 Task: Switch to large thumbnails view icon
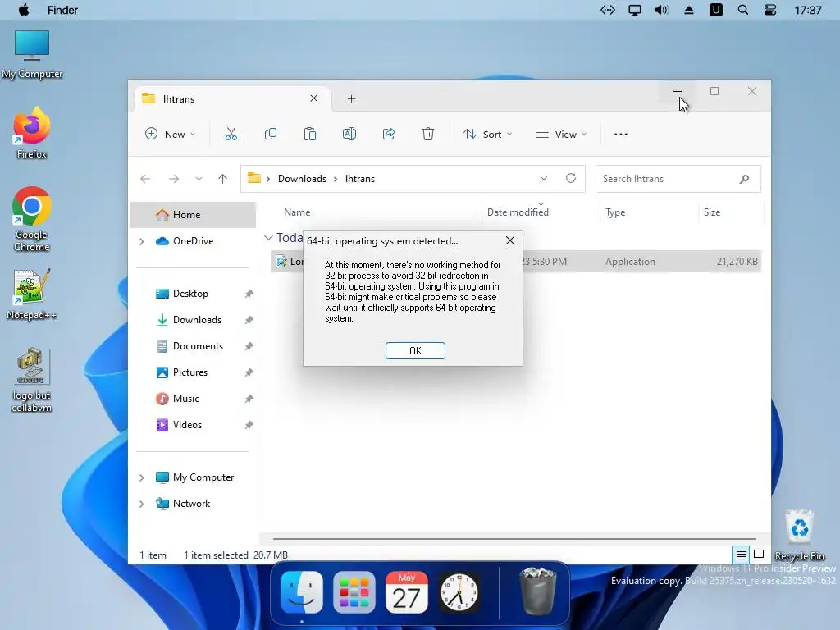(759, 555)
